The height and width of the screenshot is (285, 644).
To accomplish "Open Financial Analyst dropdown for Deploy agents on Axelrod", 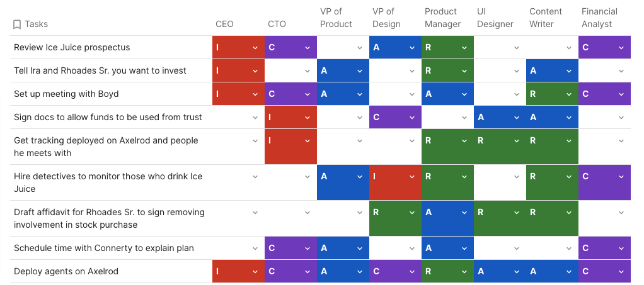I will pos(621,271).
